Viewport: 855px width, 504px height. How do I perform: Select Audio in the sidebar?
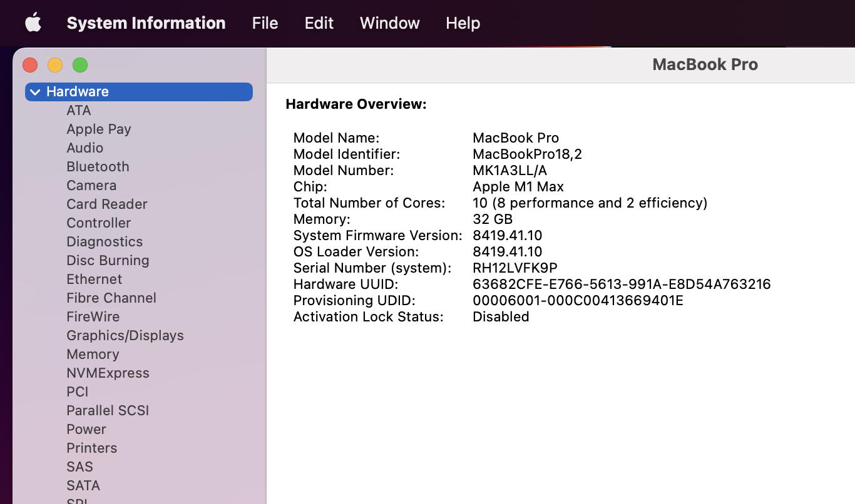[x=85, y=148]
